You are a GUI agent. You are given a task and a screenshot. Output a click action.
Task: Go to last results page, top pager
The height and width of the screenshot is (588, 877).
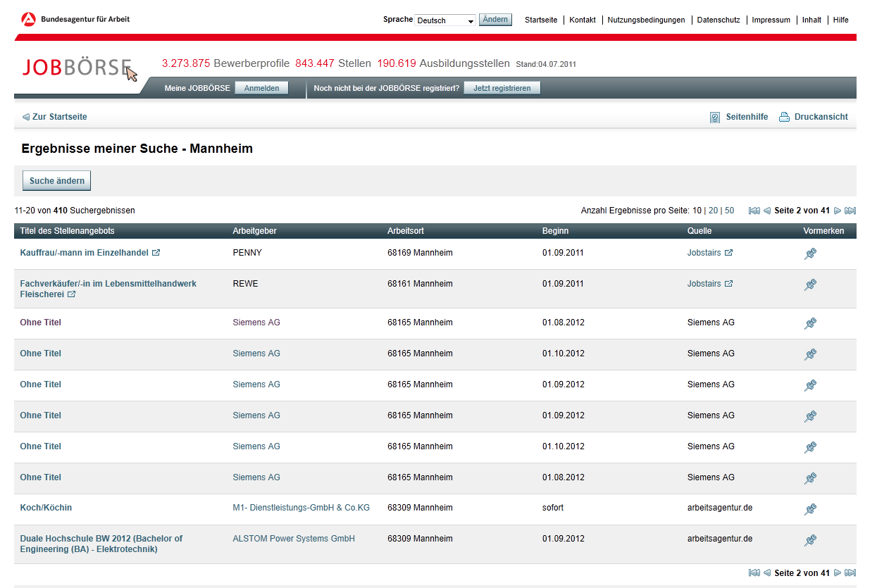(x=850, y=211)
